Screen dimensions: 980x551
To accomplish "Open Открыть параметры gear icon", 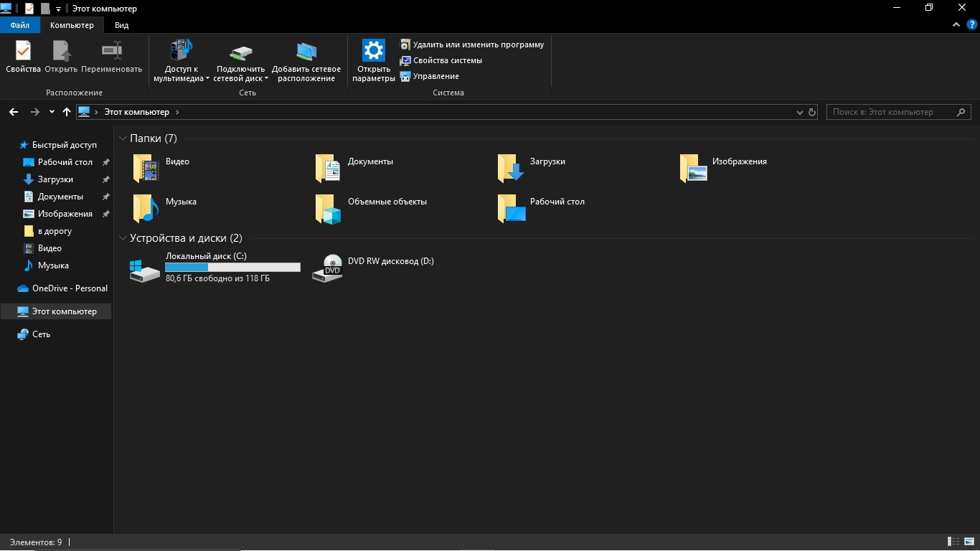I will (x=374, y=52).
